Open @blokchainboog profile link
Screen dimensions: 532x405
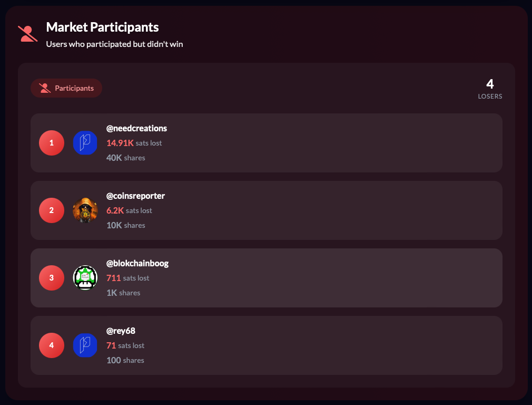(x=137, y=263)
